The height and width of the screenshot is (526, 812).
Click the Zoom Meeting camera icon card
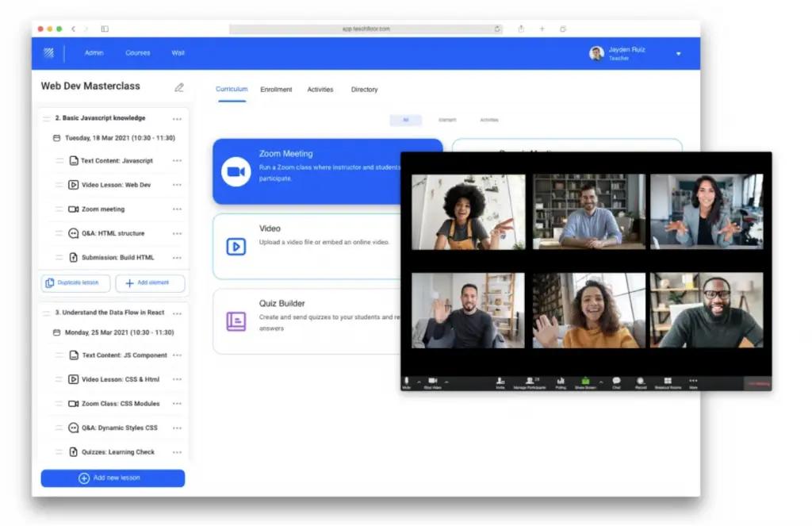pos(236,171)
